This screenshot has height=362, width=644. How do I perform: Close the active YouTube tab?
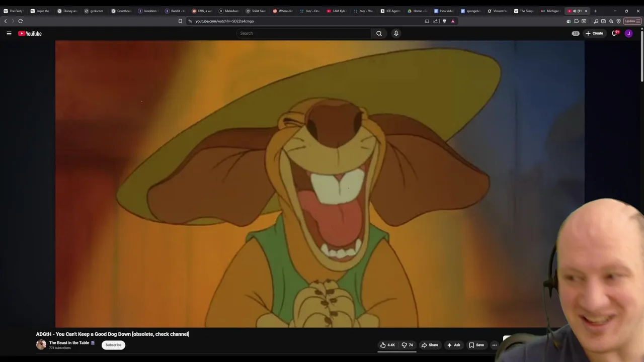586,11
